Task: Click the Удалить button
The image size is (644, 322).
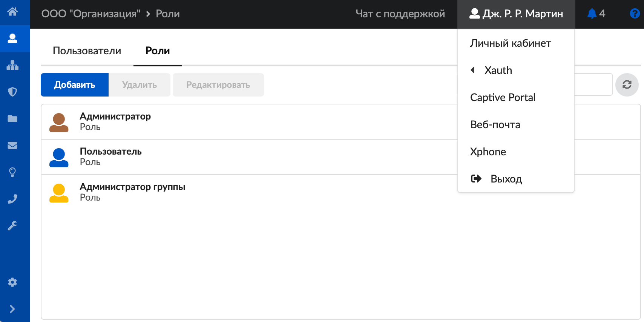Action: (x=140, y=85)
